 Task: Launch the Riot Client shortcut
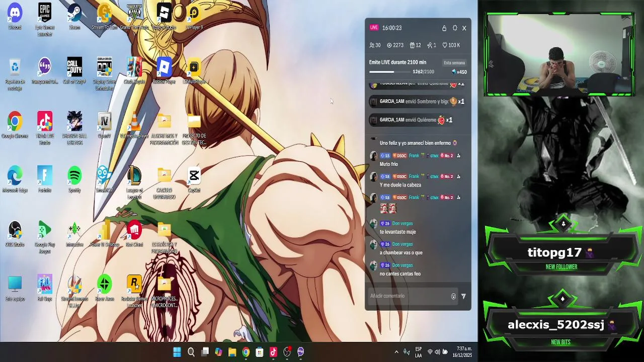pyautogui.click(x=134, y=234)
